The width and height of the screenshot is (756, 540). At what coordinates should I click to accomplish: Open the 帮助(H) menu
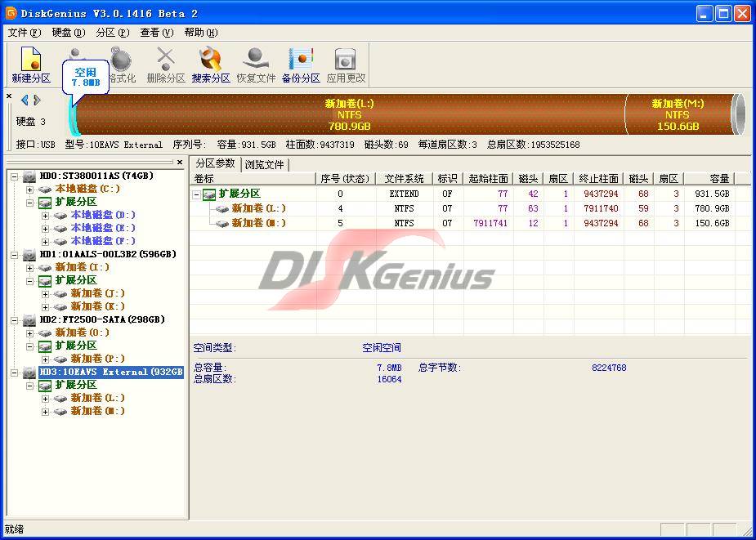tap(201, 33)
